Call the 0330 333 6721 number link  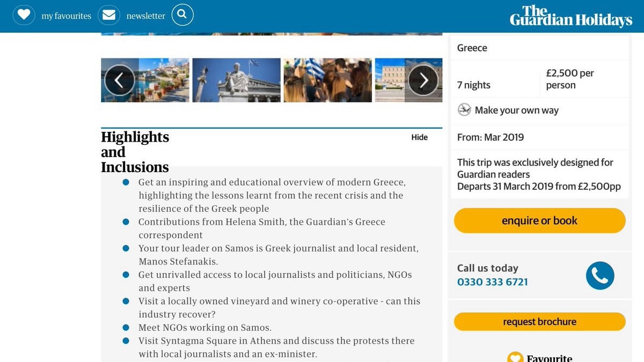(x=492, y=282)
